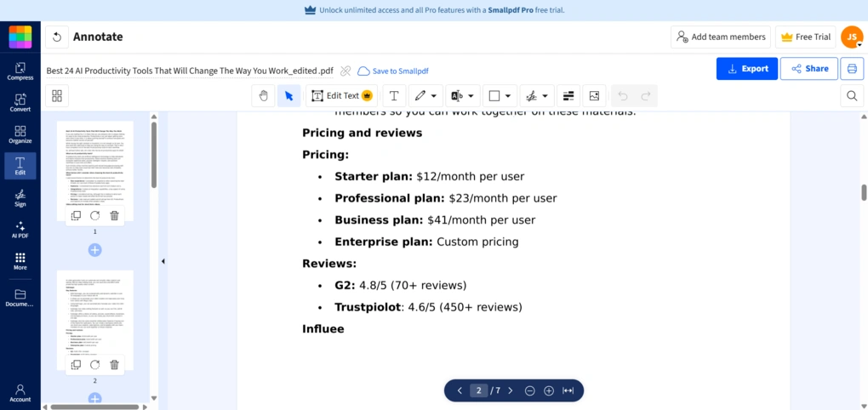Rotate page 2 in thumbnail panel
The width and height of the screenshot is (868, 410).
(x=95, y=364)
